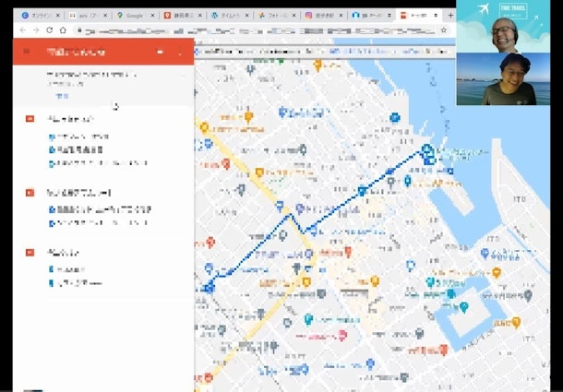Click the blue route endpoint marker at the pier
The height and width of the screenshot is (392, 563).
[426, 150]
